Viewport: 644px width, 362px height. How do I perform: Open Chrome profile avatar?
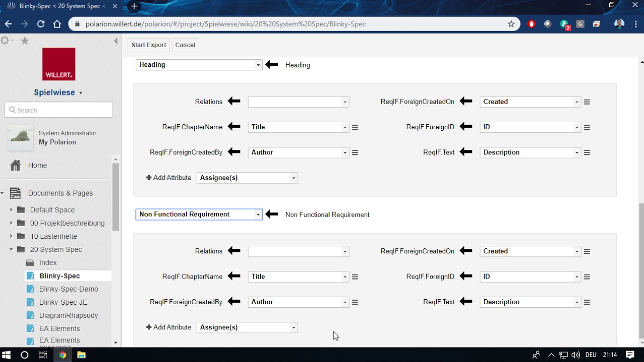(x=619, y=24)
